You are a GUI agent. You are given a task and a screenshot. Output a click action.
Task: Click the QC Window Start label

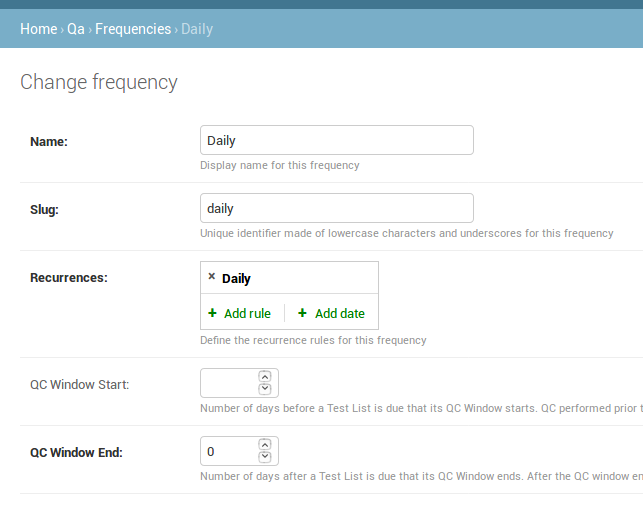(80, 385)
